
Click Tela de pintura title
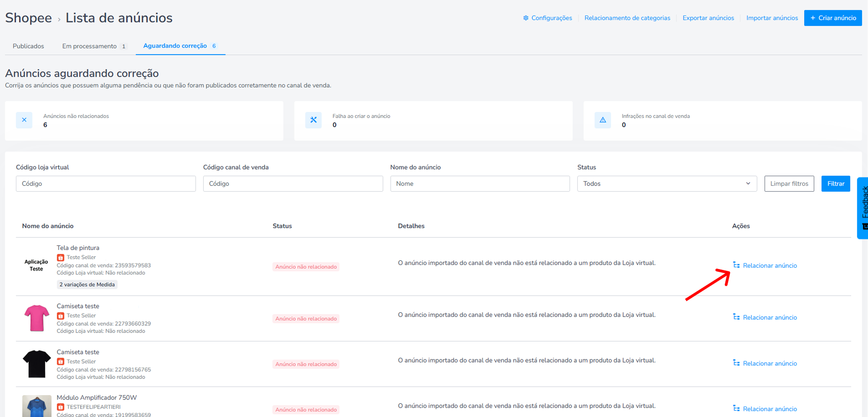pyautogui.click(x=78, y=248)
